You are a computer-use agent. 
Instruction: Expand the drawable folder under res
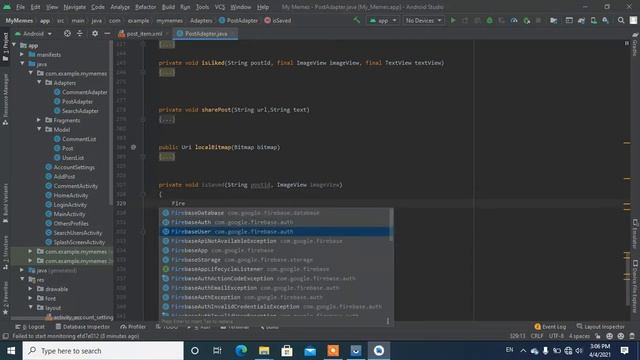tap(31, 289)
